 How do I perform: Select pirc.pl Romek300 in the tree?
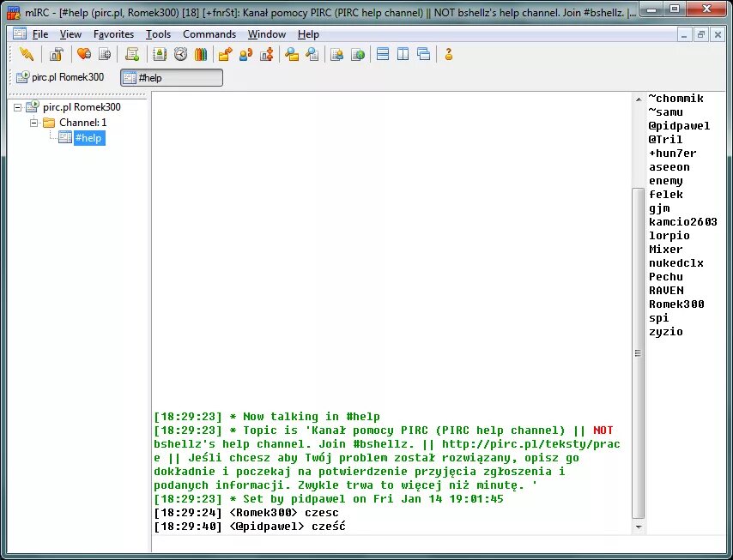click(x=82, y=107)
